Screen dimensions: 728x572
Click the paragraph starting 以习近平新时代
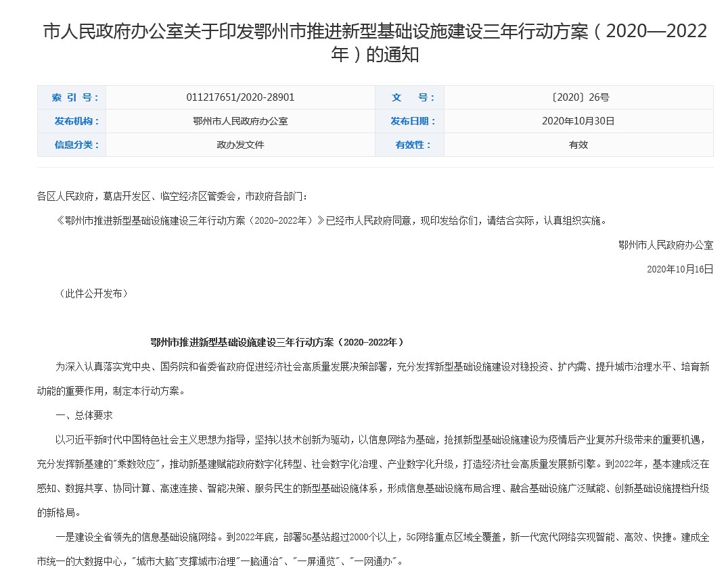coord(373,476)
